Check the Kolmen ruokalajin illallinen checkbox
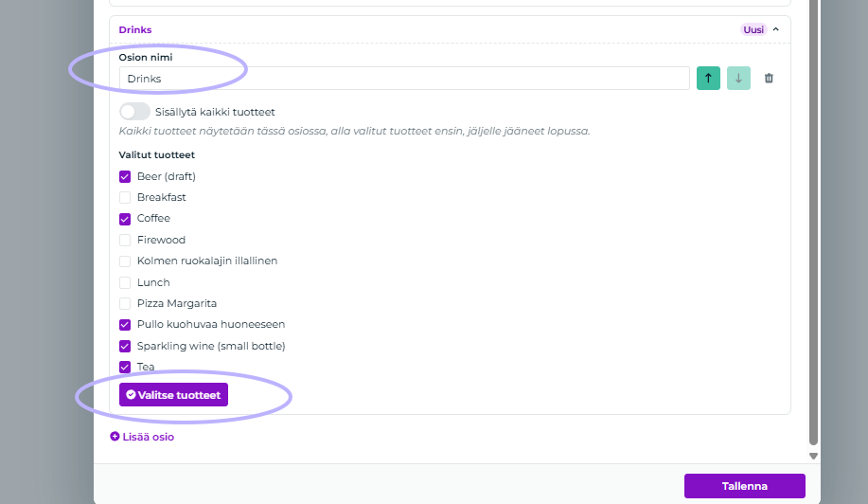This screenshot has width=868, height=504. tap(125, 261)
